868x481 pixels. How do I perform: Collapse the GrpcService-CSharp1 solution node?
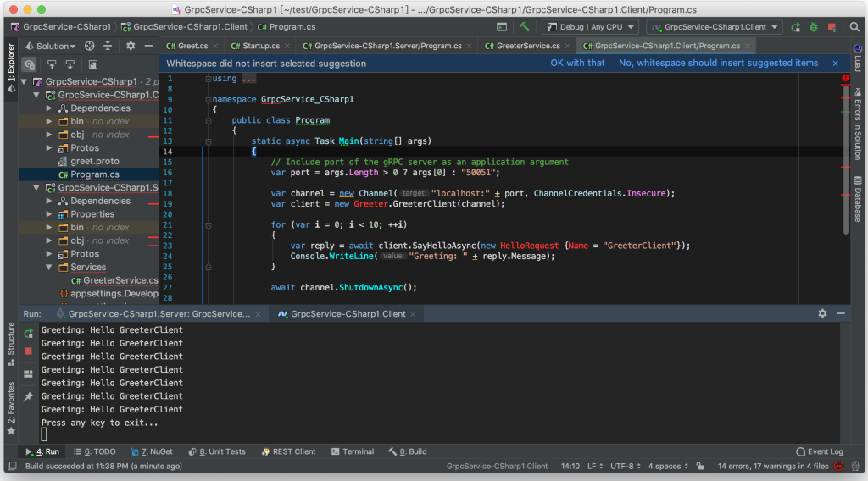click(x=24, y=82)
